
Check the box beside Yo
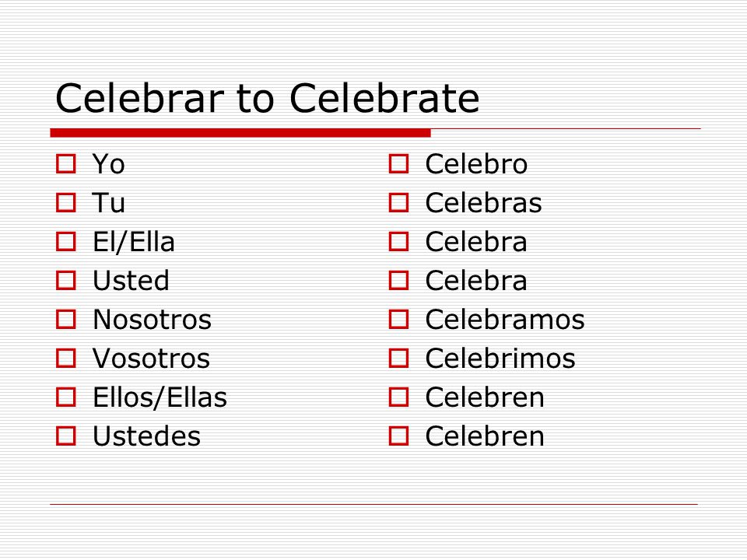65,164
